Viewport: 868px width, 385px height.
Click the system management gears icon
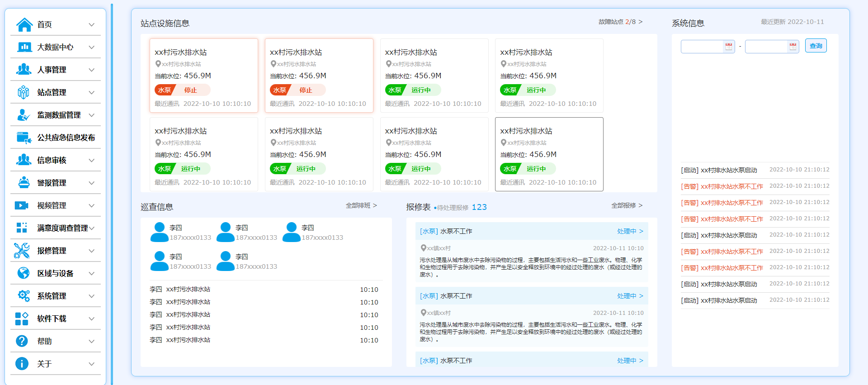tap(24, 296)
